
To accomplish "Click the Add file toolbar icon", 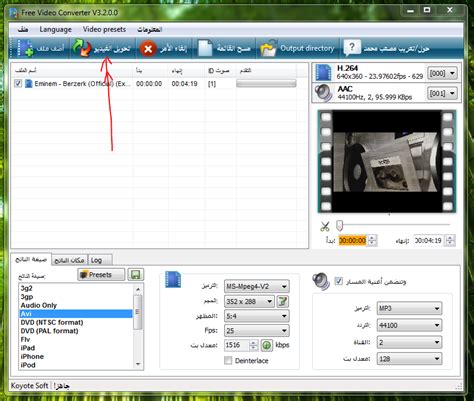I will pos(25,48).
